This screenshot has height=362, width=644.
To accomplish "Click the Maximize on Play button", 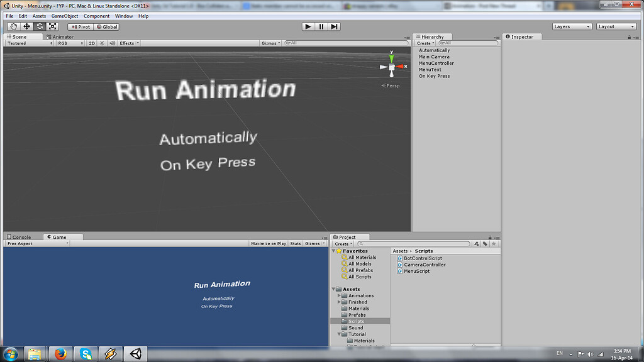I will coord(268,243).
